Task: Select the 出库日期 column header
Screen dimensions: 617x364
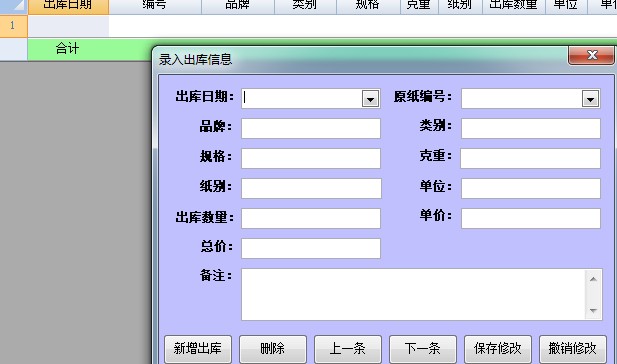Action: (x=68, y=7)
